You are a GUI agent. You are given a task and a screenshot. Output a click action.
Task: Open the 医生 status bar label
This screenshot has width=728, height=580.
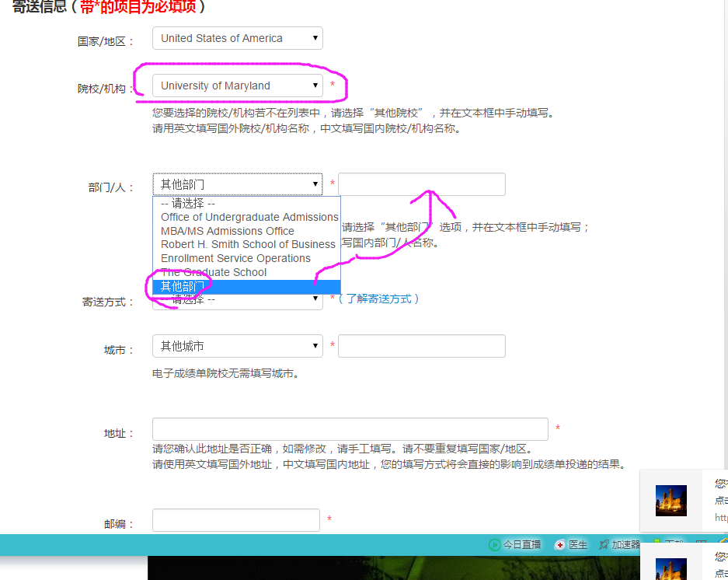(x=578, y=545)
